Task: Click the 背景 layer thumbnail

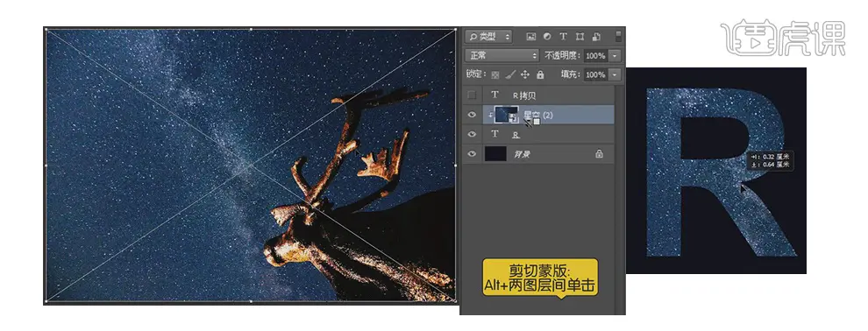Action: (x=494, y=154)
